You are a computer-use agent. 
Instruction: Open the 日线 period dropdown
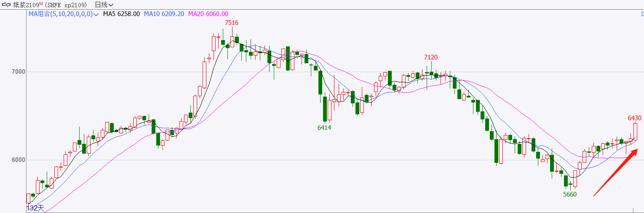104,5
